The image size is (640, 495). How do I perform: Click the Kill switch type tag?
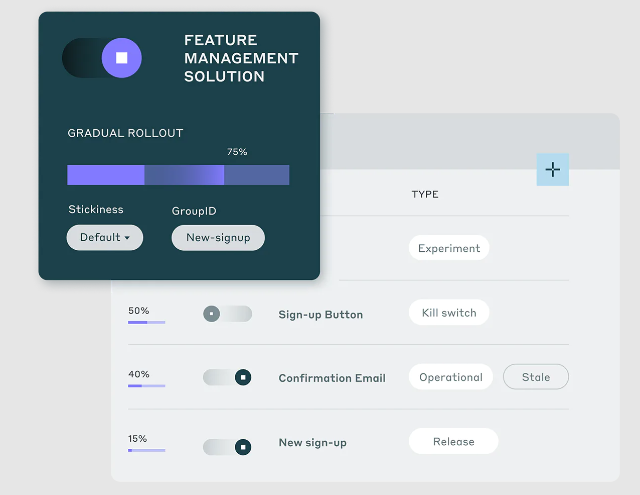click(x=449, y=313)
